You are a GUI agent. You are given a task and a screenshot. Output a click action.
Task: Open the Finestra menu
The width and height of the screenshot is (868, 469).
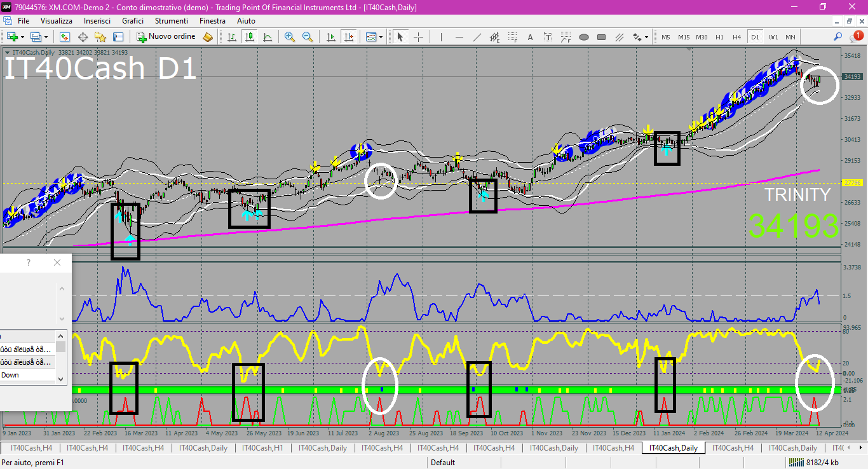[212, 21]
